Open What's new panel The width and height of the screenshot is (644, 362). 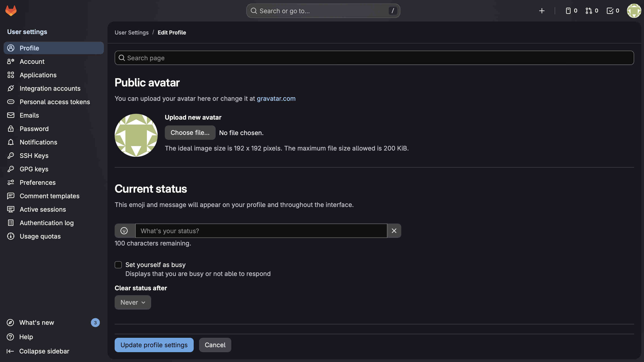36,323
